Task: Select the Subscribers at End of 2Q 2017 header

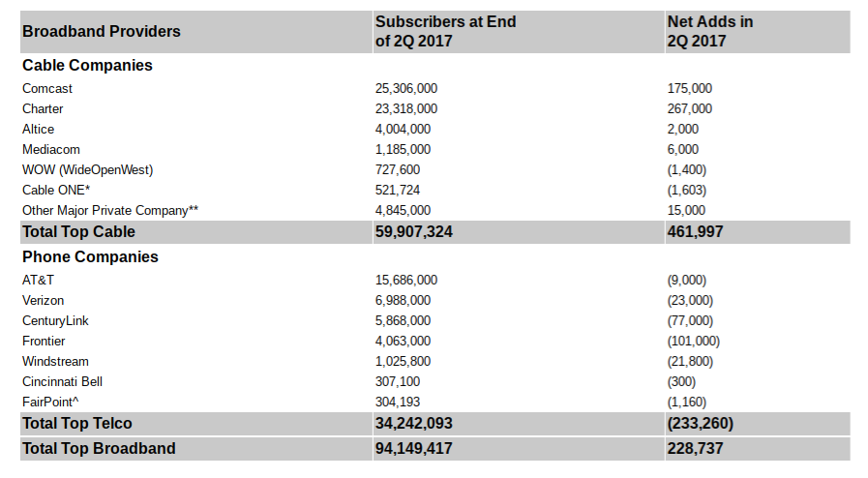Action: coord(446,32)
